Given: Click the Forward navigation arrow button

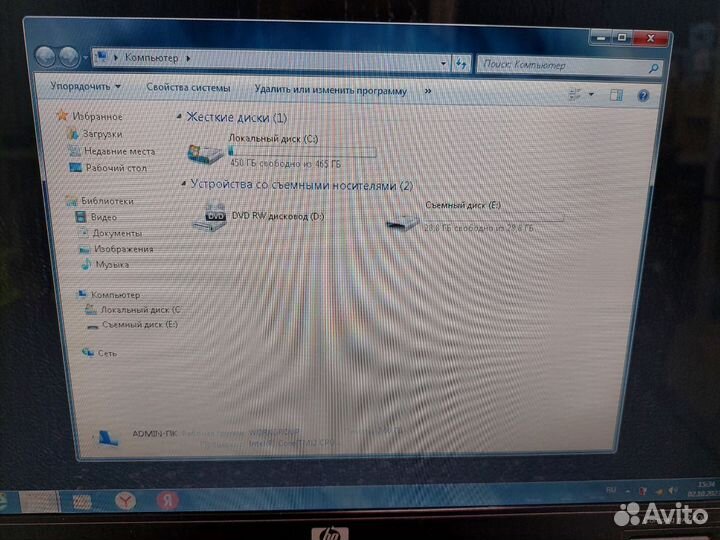Looking at the screenshot, I should 69,57.
